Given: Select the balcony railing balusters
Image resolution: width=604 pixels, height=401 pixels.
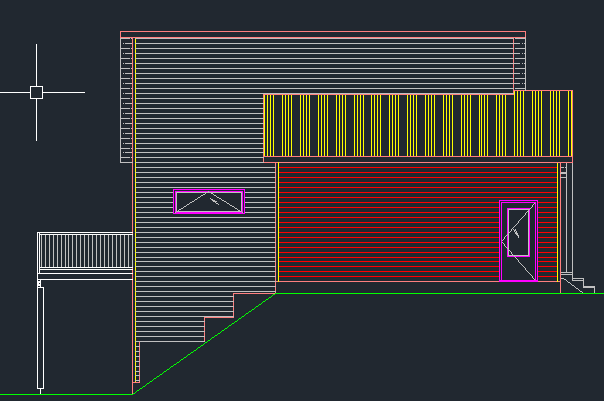Looking at the screenshot, I should pyautogui.click(x=85, y=250).
